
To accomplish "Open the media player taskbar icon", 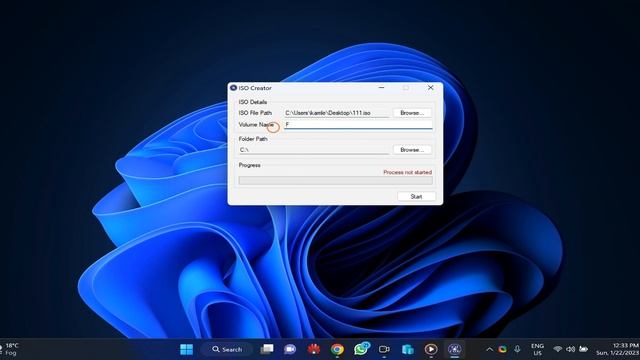I will click(431, 349).
